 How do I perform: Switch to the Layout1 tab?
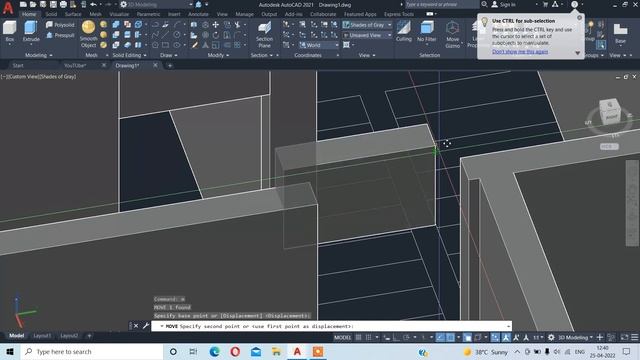point(42,336)
